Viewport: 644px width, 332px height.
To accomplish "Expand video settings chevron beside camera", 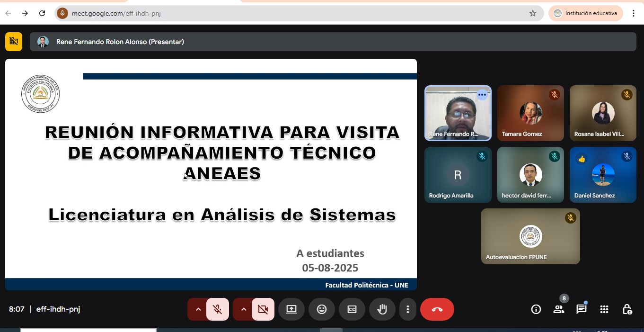I will 243,309.
